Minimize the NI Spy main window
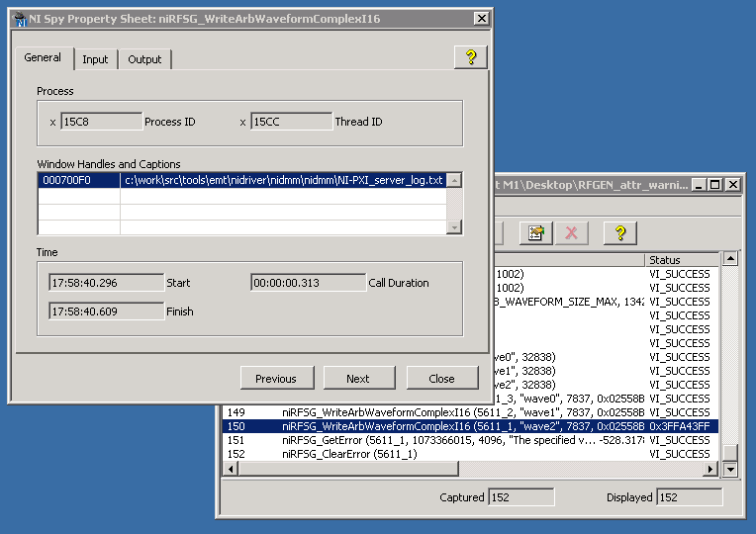Viewport: 756px width, 534px height. (700, 185)
